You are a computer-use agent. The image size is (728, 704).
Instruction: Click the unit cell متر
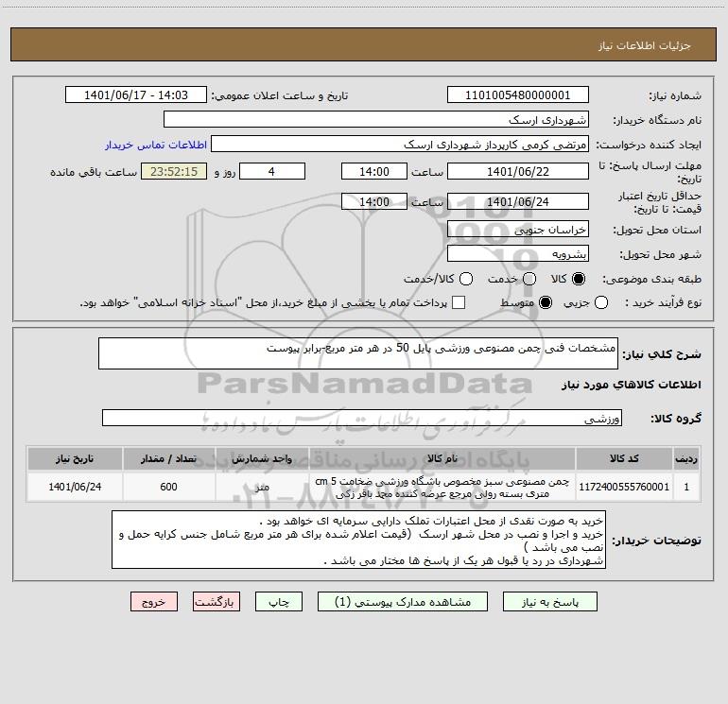(x=262, y=487)
